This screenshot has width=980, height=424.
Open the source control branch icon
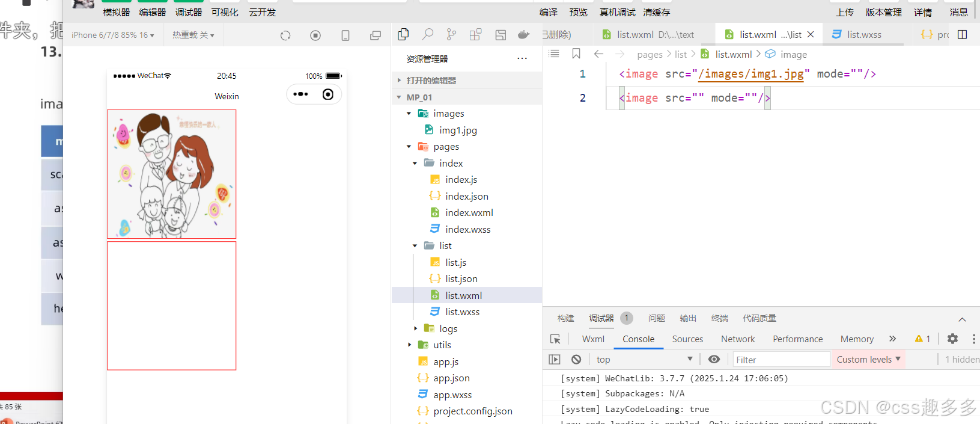point(451,35)
